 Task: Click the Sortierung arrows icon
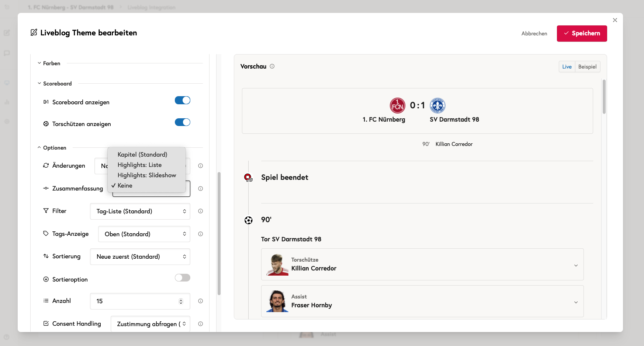pos(46,256)
